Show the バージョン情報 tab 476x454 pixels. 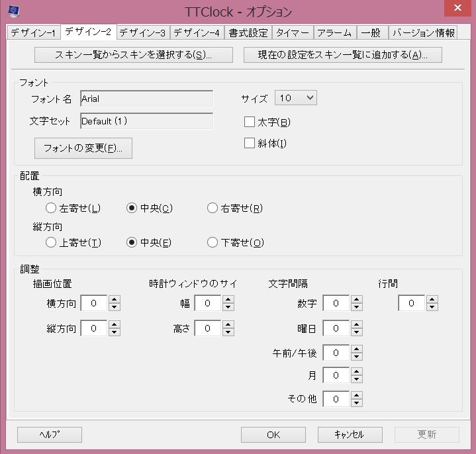coord(423,32)
